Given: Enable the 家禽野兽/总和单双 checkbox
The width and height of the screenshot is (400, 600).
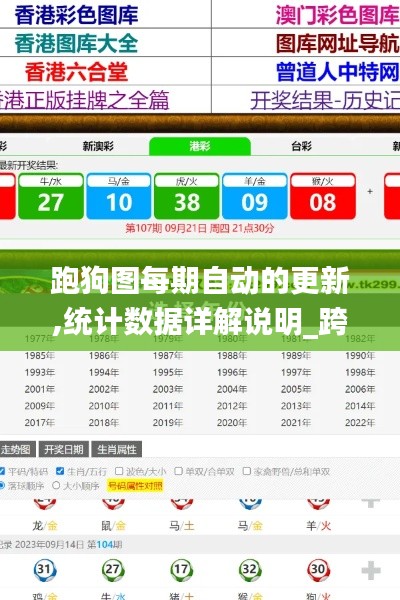Looking at the screenshot, I should pyautogui.click(x=247, y=471).
